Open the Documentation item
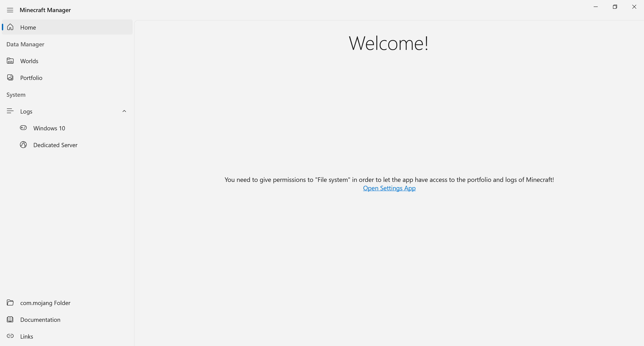 40,320
